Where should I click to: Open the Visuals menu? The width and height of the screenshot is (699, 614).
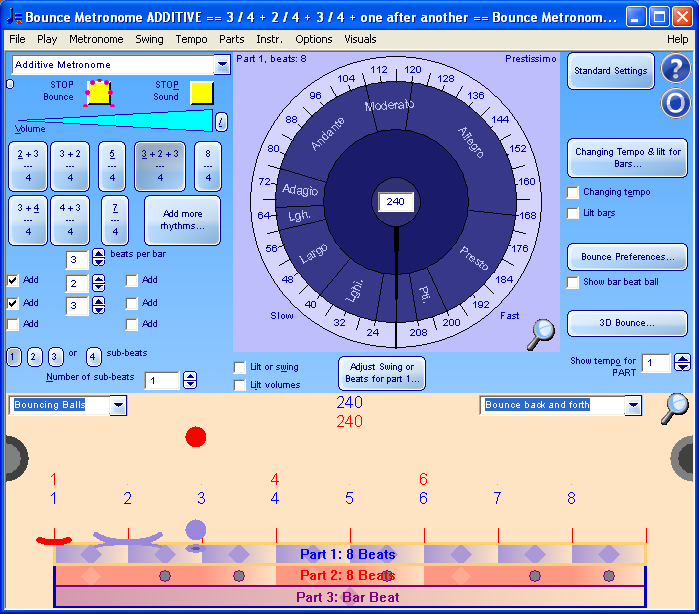pyautogui.click(x=360, y=39)
